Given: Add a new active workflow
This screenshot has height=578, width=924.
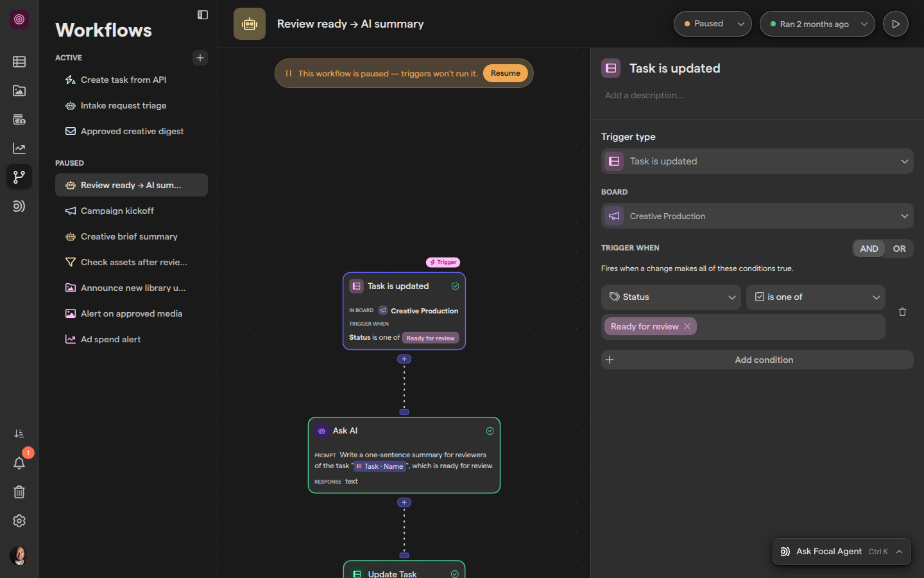Looking at the screenshot, I should [x=200, y=58].
